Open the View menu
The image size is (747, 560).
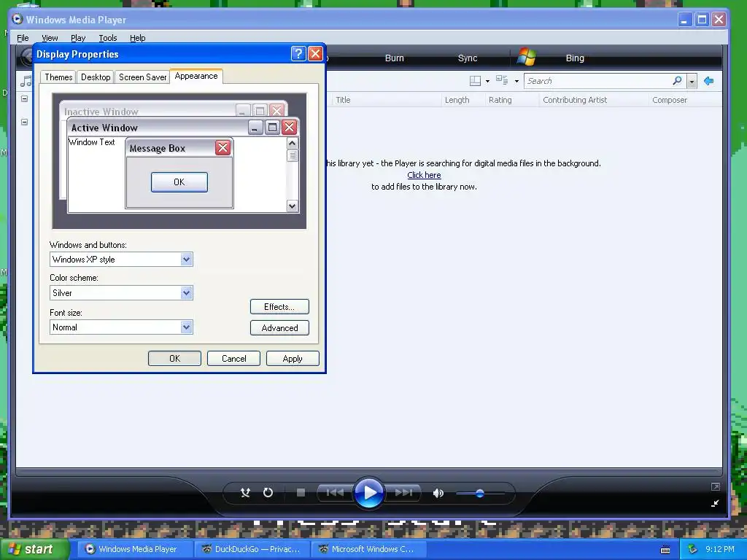[x=50, y=38]
